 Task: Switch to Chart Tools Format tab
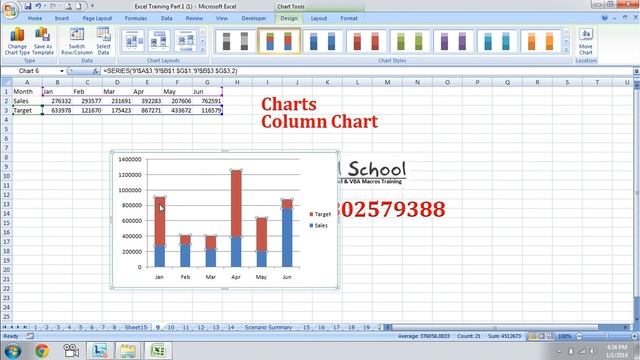point(349,18)
